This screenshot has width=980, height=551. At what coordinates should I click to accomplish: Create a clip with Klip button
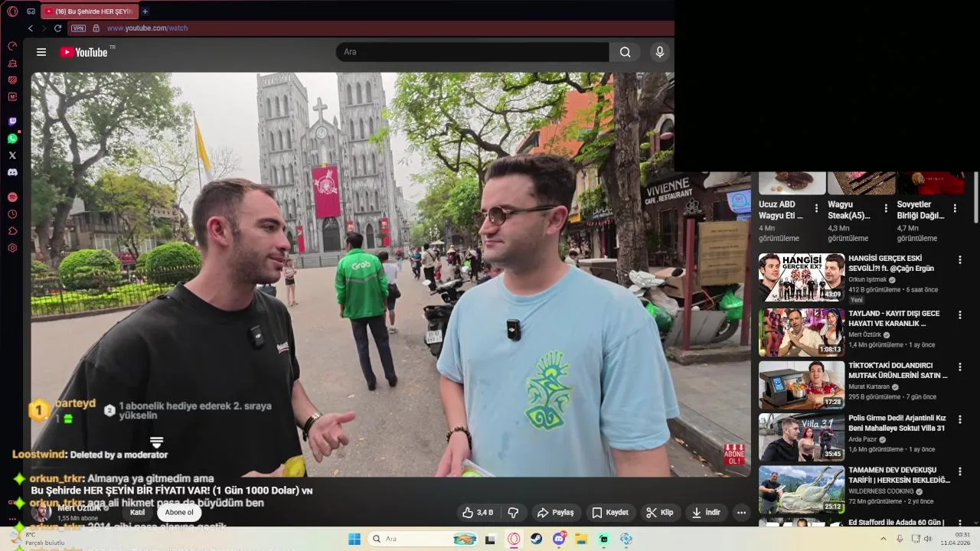point(659,513)
